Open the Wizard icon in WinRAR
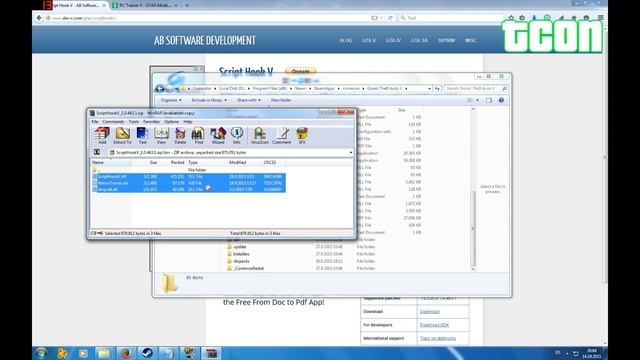The image size is (640, 360). pyautogui.click(x=218, y=136)
